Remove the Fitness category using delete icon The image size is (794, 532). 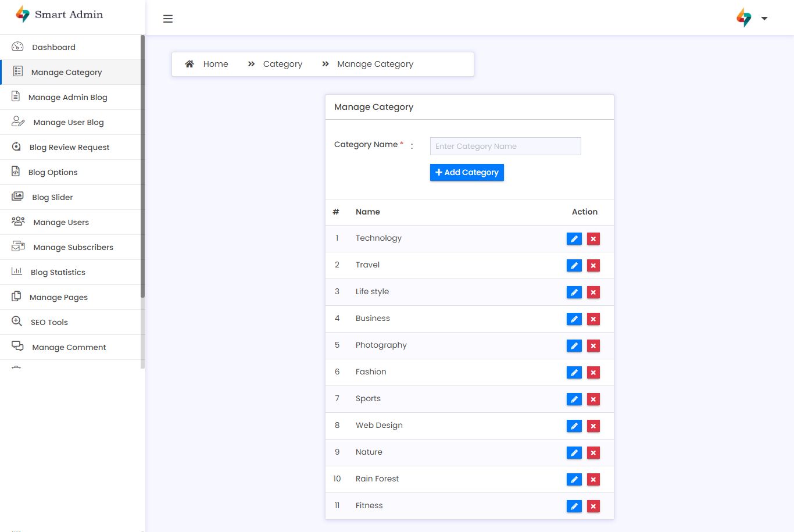click(593, 506)
